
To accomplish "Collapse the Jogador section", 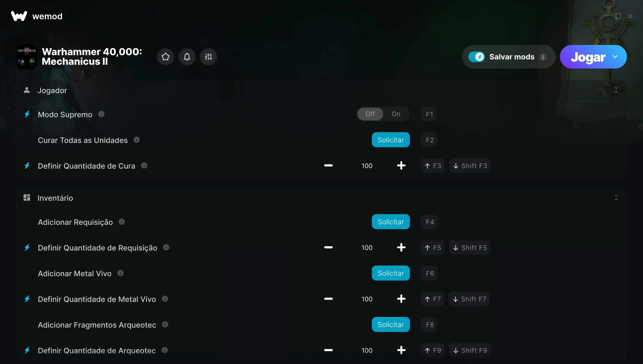I will (x=616, y=90).
